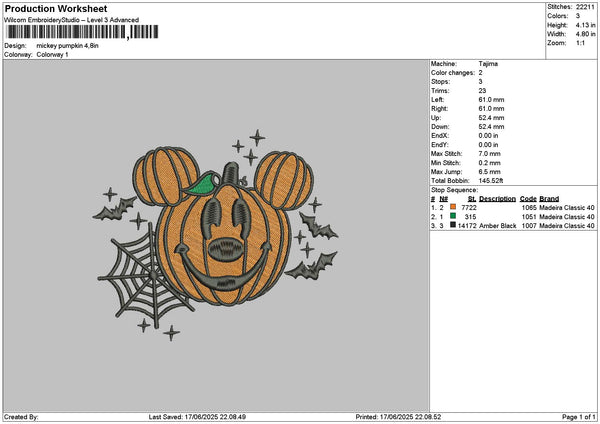Click the 'EndY:' label

440,145
